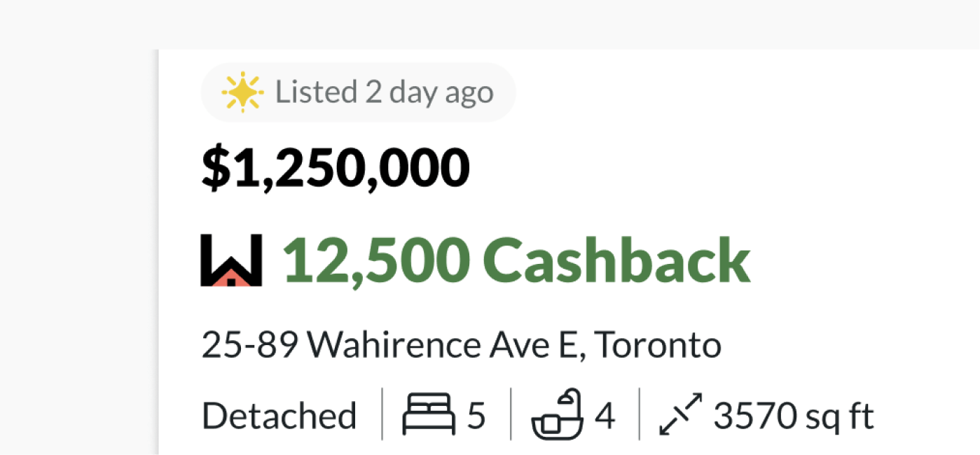The width and height of the screenshot is (980, 455).
Task: Select the "Listed 2 day ago" badge text
Action: click(x=384, y=92)
